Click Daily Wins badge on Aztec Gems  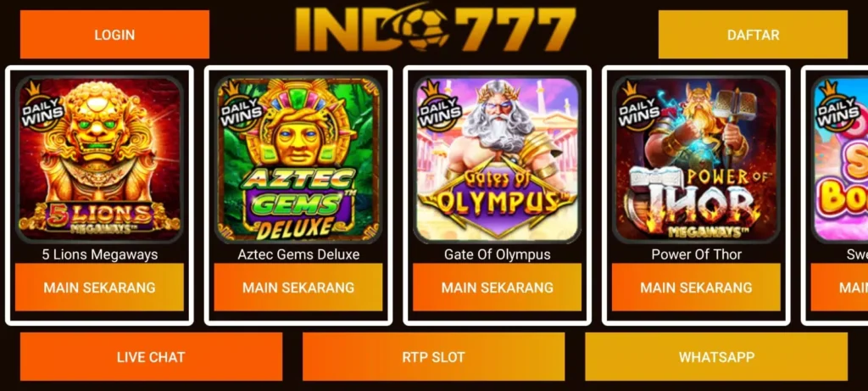[240, 108]
